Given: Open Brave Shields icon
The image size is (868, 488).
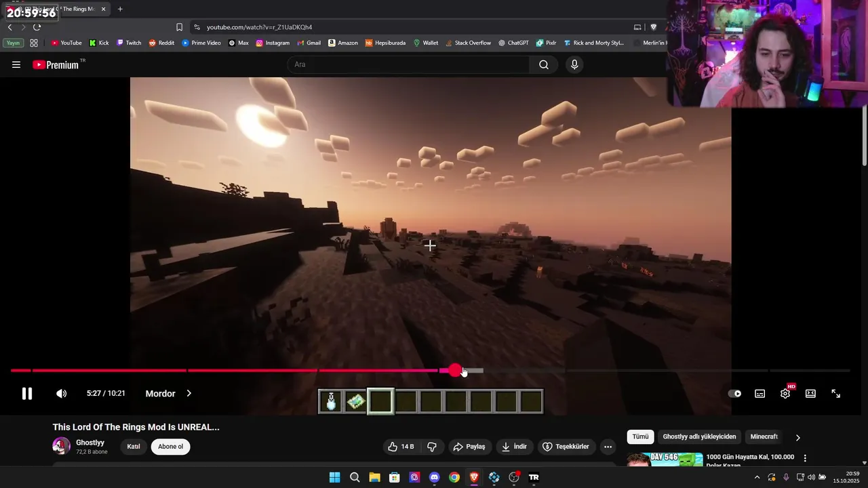Looking at the screenshot, I should 654,27.
